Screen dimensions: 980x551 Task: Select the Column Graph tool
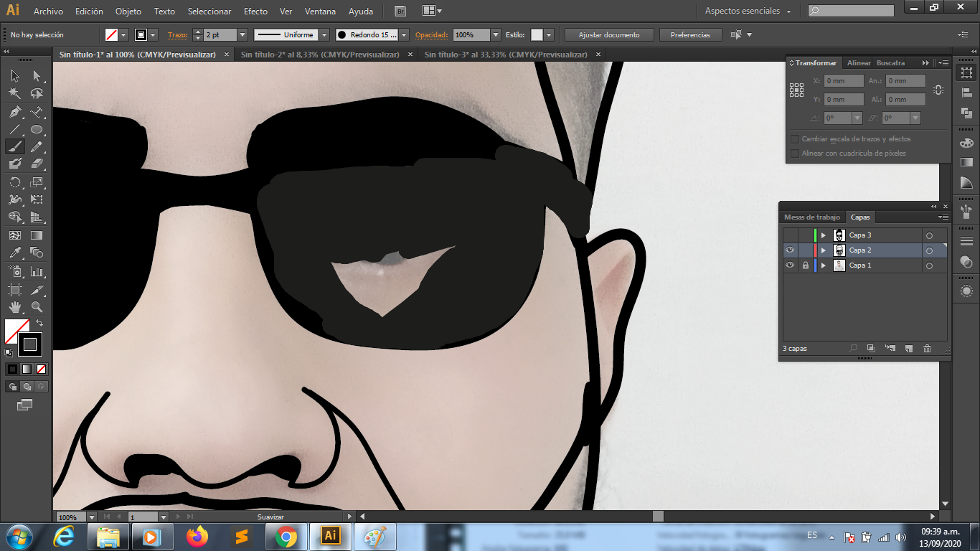(37, 272)
